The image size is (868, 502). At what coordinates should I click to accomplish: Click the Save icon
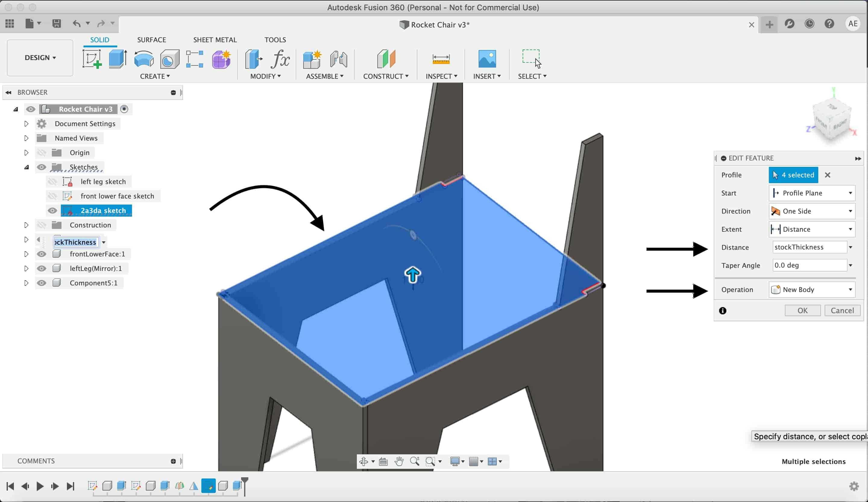pyautogui.click(x=56, y=24)
